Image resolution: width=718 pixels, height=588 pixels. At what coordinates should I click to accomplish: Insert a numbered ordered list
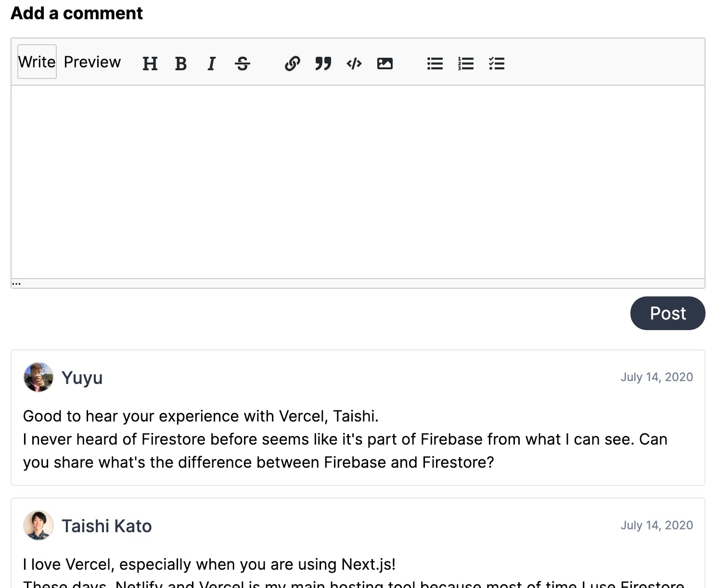pyautogui.click(x=465, y=64)
